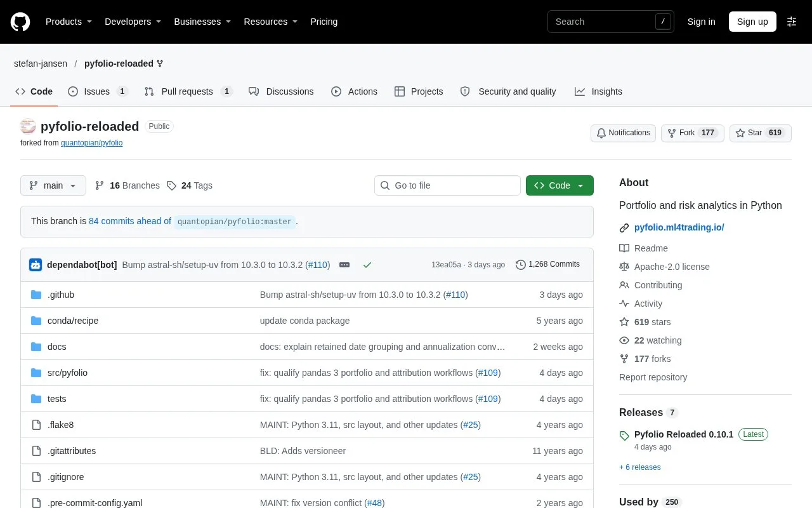Open the pyfolio-reloaded repository avatar
The height and width of the screenshot is (508, 812).
(x=28, y=126)
